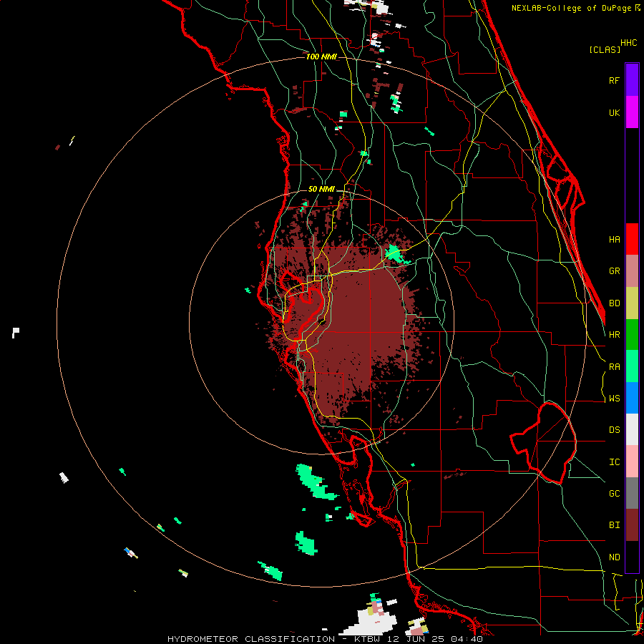Screen dimensions: 644x644
Task: Click the 'DS' legend label
Action: 614,430
